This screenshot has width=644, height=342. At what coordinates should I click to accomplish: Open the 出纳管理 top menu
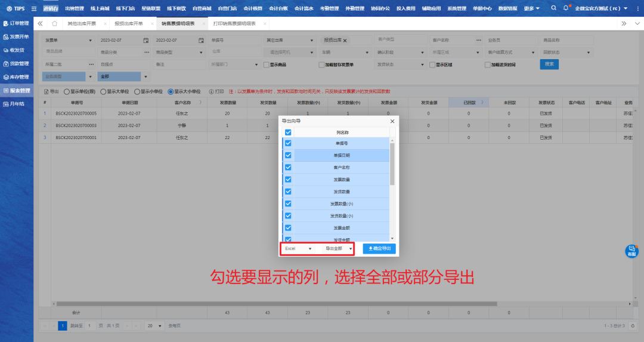[75, 8]
